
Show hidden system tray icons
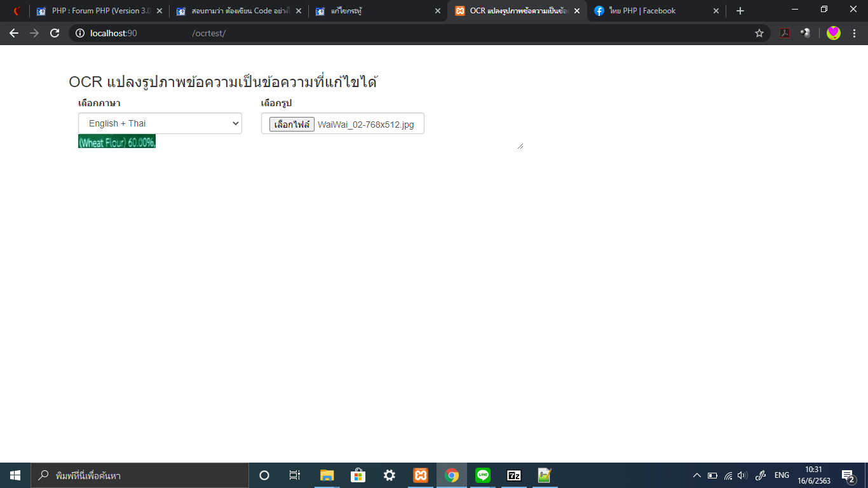pos(696,475)
